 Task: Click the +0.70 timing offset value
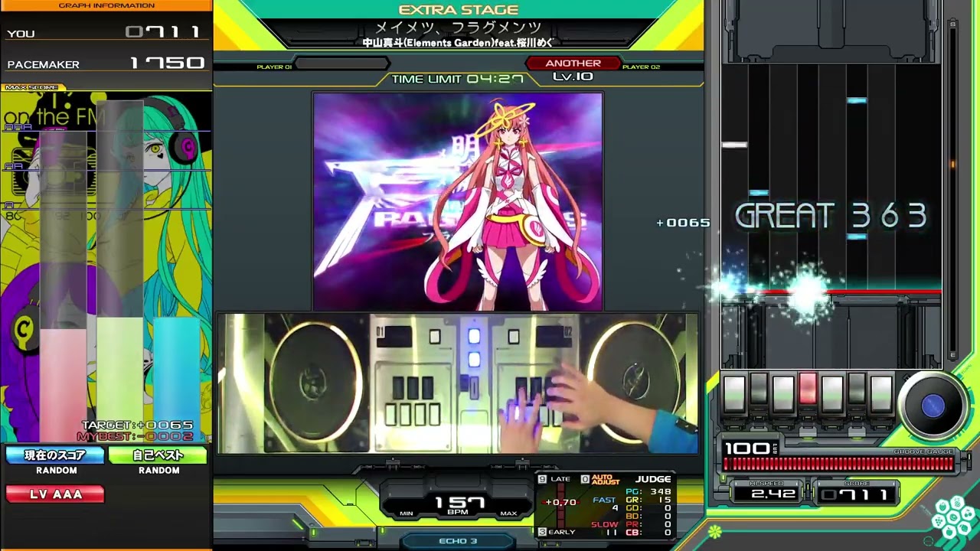[560, 502]
